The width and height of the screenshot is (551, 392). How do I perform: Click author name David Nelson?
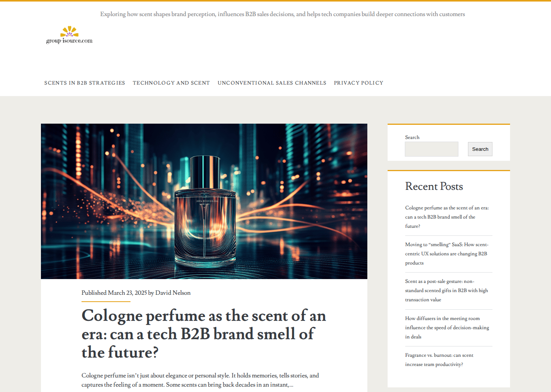click(x=173, y=293)
